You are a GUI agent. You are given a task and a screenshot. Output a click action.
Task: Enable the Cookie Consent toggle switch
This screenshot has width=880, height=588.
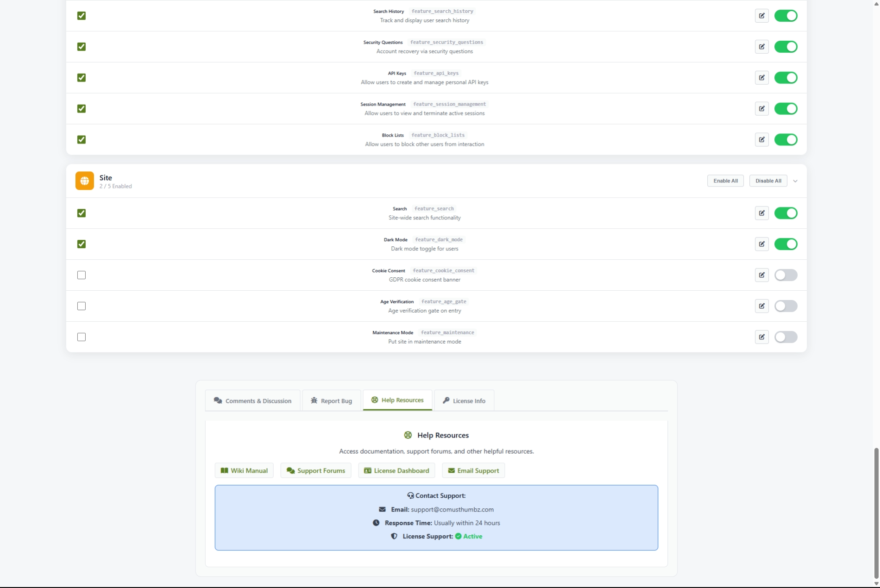[786, 275]
